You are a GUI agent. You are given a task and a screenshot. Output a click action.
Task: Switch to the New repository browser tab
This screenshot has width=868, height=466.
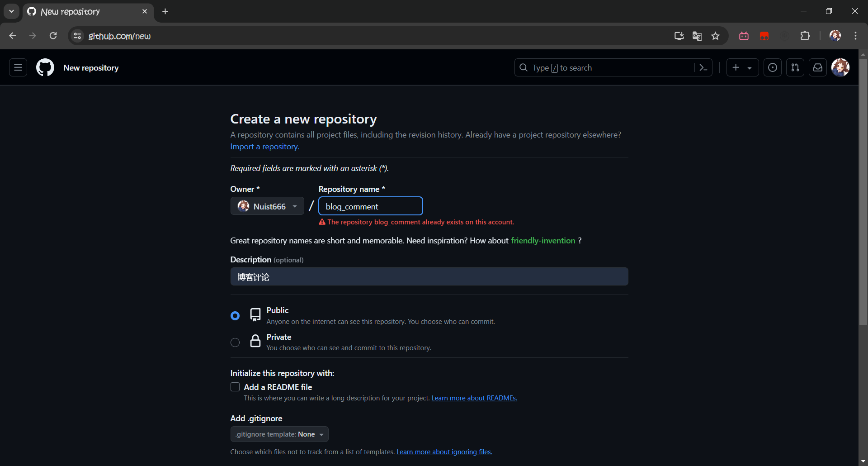point(86,12)
